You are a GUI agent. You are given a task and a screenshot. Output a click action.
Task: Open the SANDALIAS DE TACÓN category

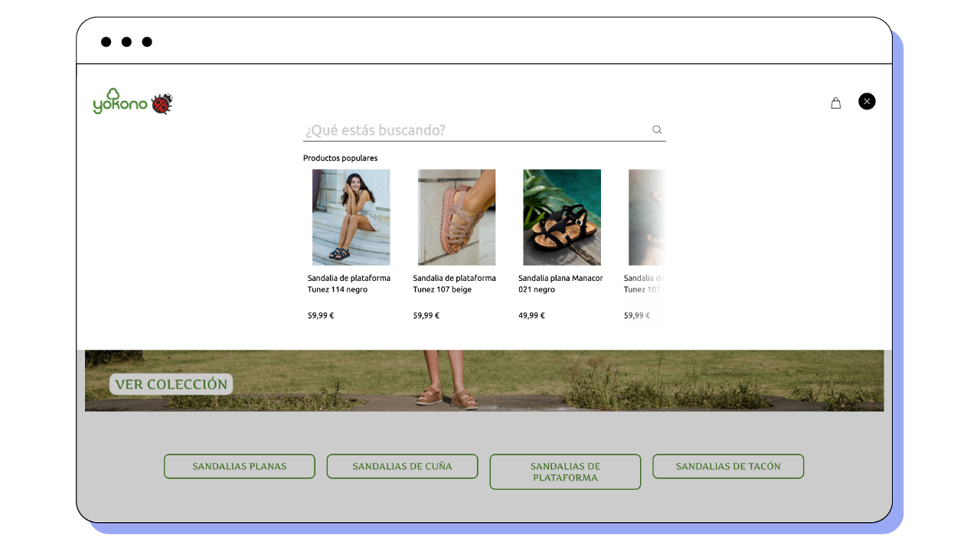pyautogui.click(x=728, y=466)
